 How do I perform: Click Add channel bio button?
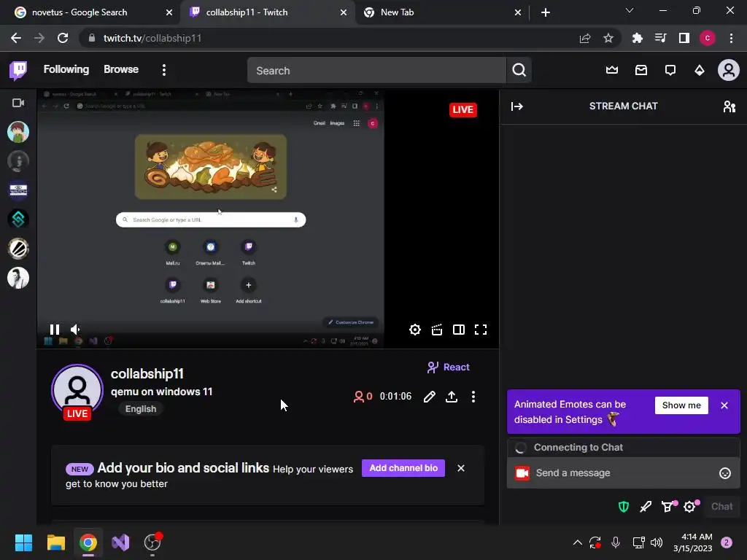coord(403,468)
